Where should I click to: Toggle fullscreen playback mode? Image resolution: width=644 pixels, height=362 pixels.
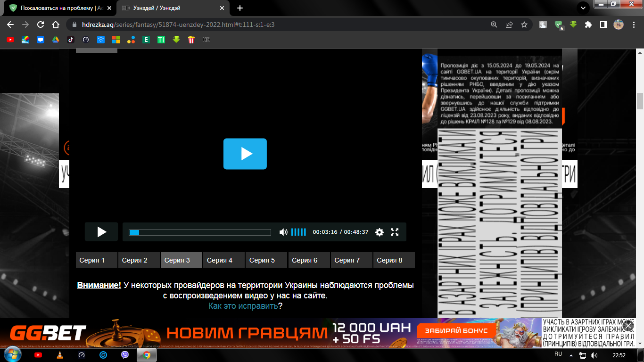[395, 232]
